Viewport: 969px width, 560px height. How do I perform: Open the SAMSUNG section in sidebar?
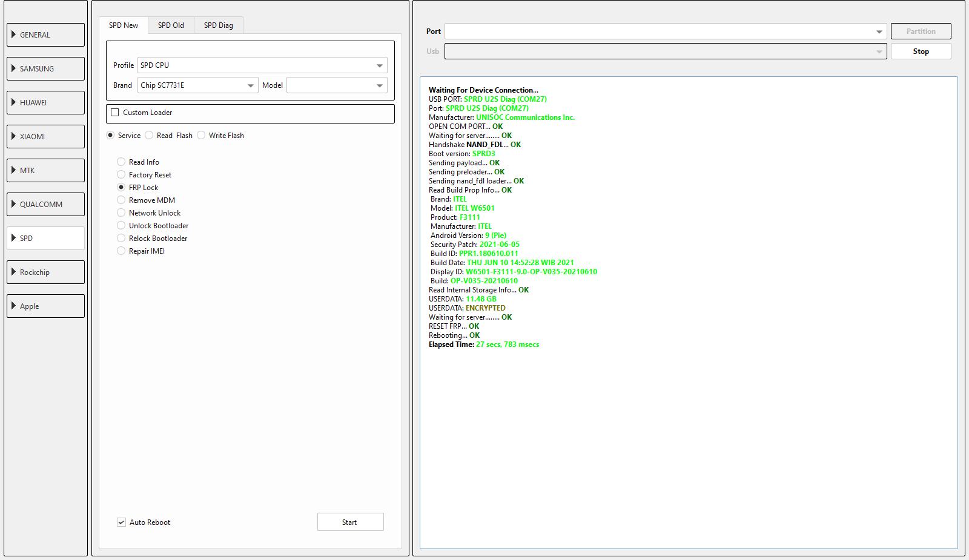point(45,68)
